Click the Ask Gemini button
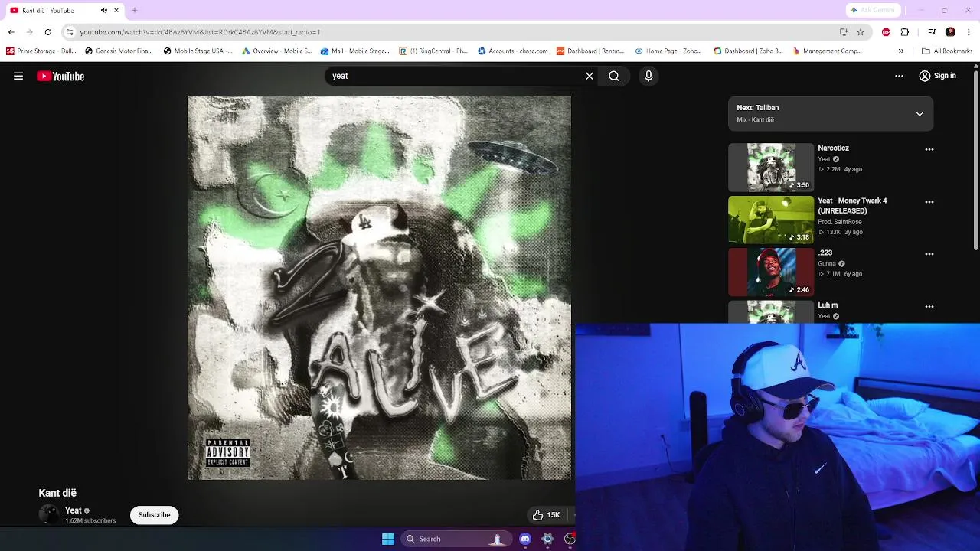This screenshot has height=551, width=980. [x=872, y=10]
